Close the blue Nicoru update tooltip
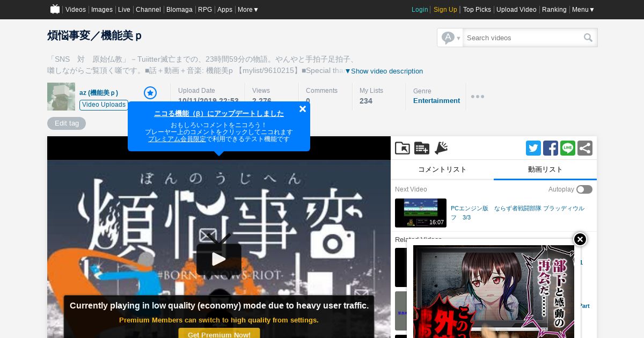The image size is (644, 338). coord(303,109)
